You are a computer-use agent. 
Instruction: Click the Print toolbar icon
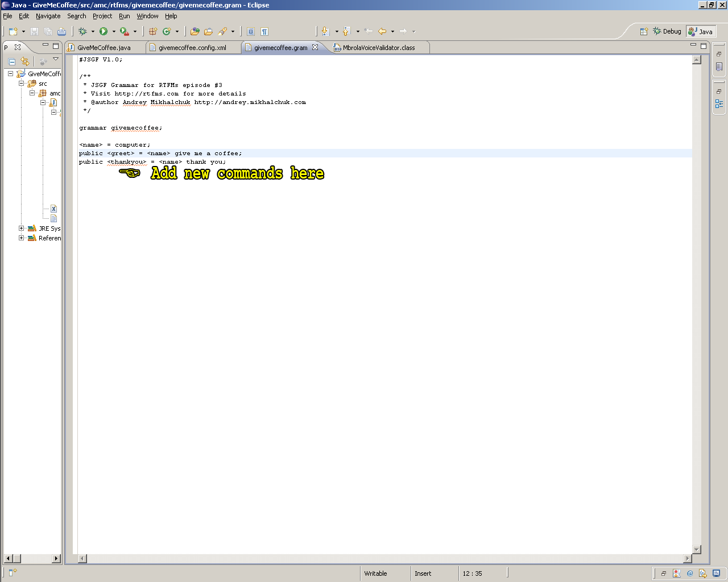[x=61, y=32]
